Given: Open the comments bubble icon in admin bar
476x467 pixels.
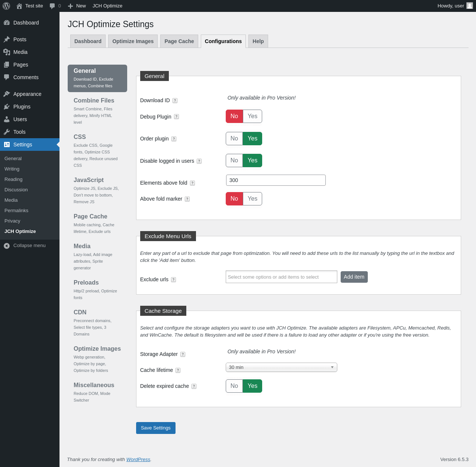Looking at the screenshot, I should click(52, 6).
